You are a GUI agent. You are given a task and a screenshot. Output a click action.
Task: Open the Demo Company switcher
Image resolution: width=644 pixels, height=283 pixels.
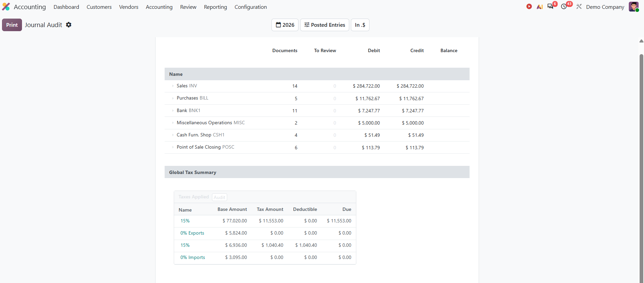click(605, 7)
